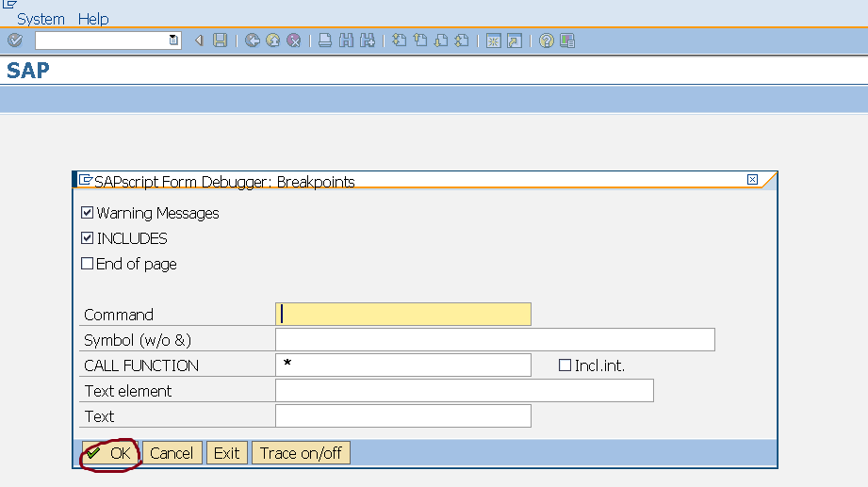868x487 pixels.
Task: Click the Save diskette icon
Action: coord(221,41)
